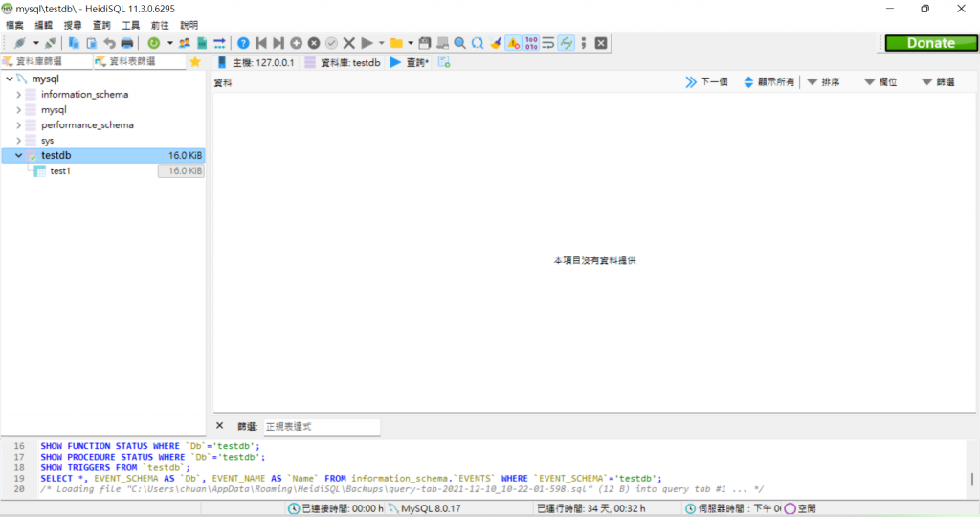980x517 pixels.
Task: Collapse the testdb database node
Action: coord(19,156)
